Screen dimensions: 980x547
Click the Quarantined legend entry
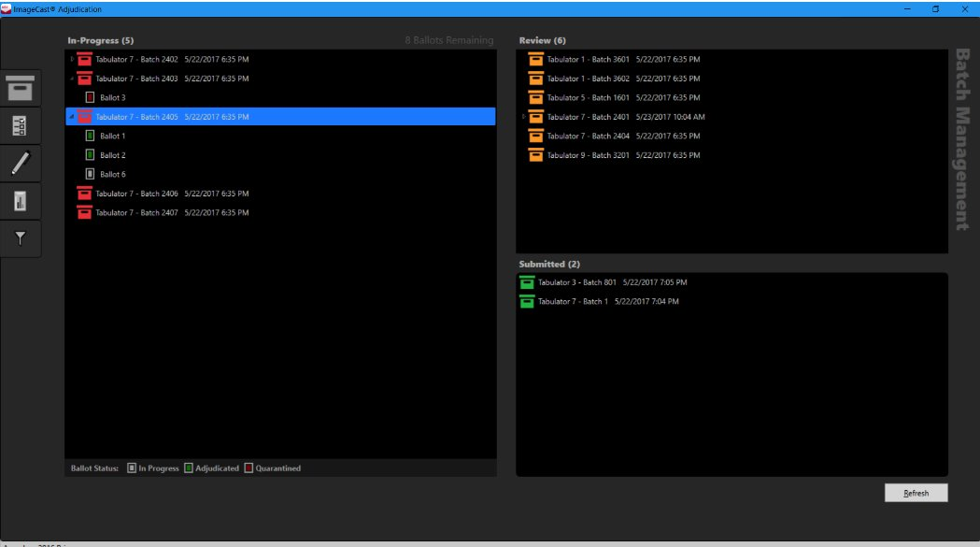point(273,468)
